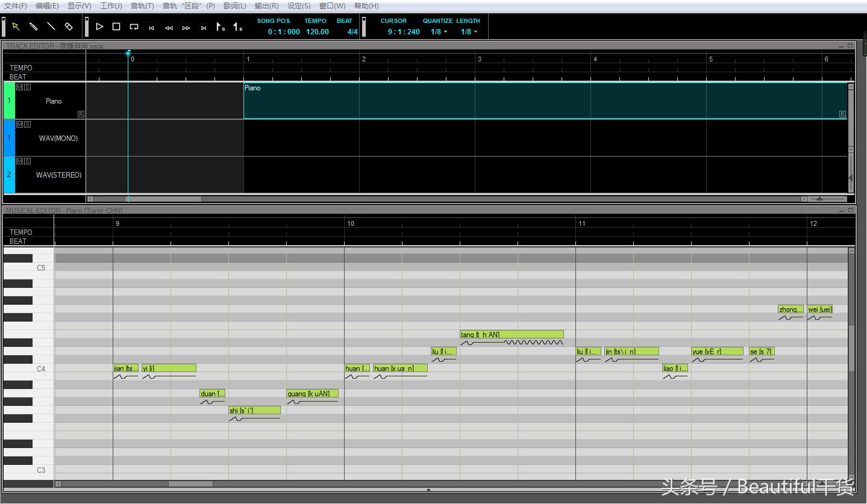Choose the line tool
867x504 pixels.
tap(51, 26)
